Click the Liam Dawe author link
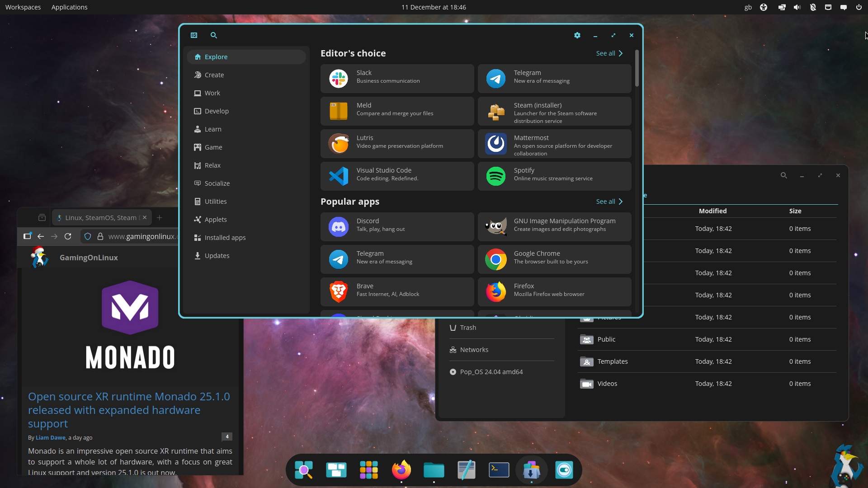The width and height of the screenshot is (868, 488). [51, 437]
